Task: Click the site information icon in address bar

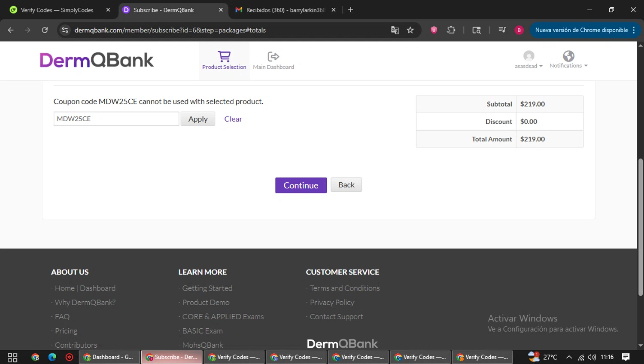Action: click(65, 30)
